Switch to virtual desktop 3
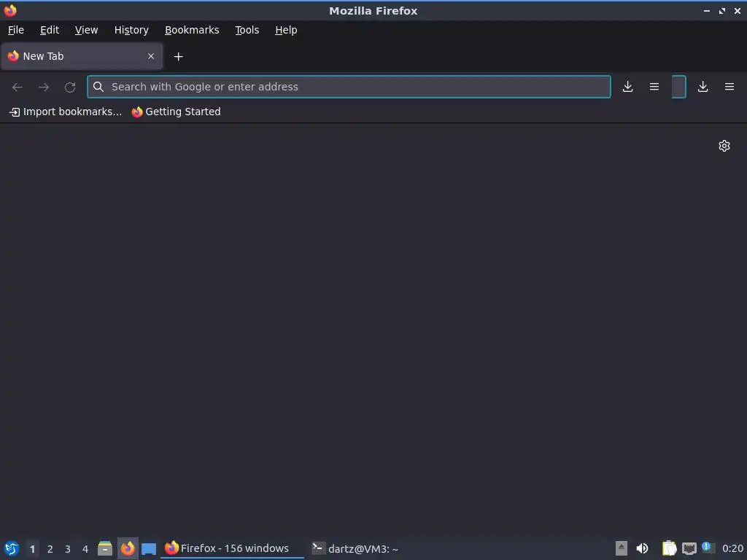This screenshot has height=560, width=747. pyautogui.click(x=68, y=549)
